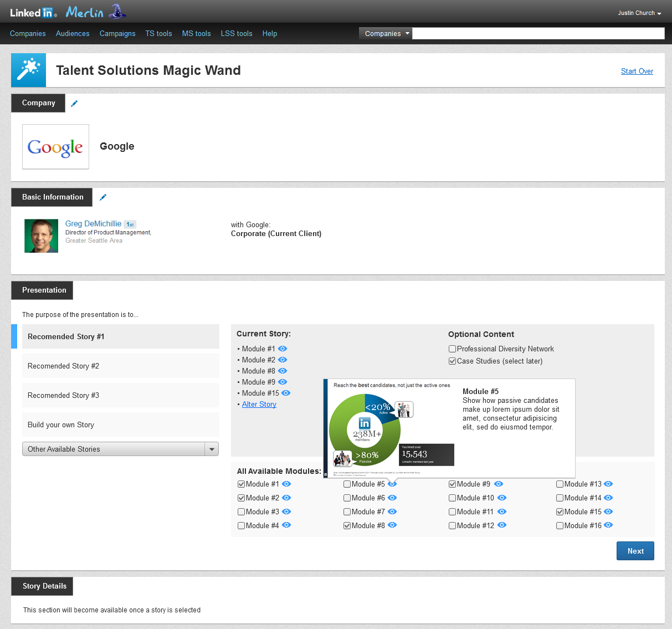Viewport: 672px width, 629px height.
Task: Click the top search input field
Action: pos(538,33)
